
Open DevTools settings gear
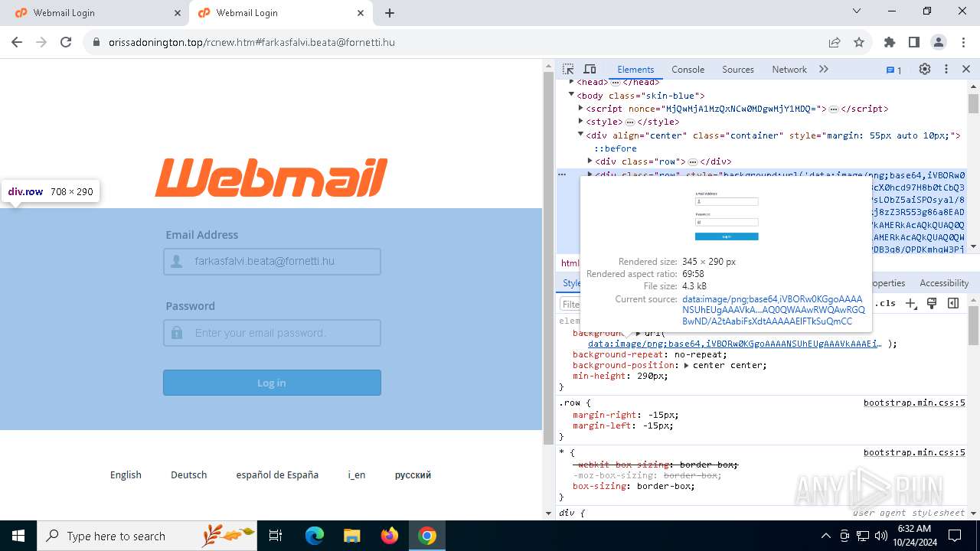click(x=925, y=69)
